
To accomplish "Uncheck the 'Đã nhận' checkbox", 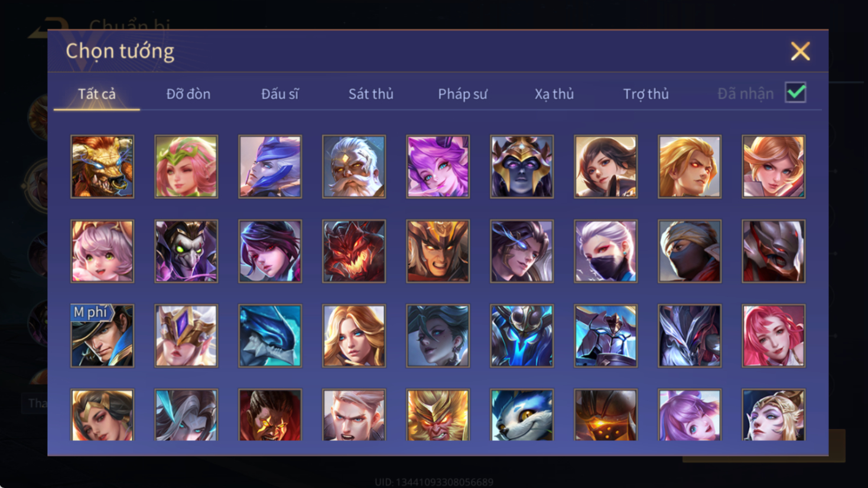I will pyautogui.click(x=795, y=93).
